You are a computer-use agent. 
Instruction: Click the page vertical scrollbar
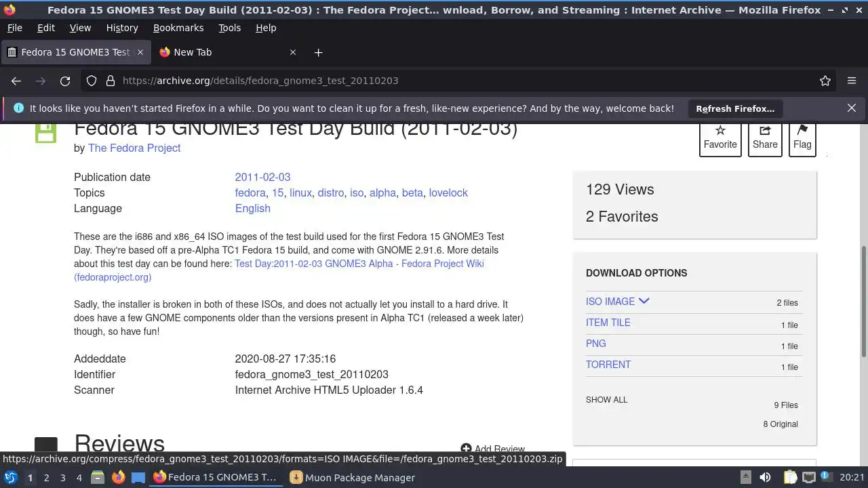tap(863, 300)
